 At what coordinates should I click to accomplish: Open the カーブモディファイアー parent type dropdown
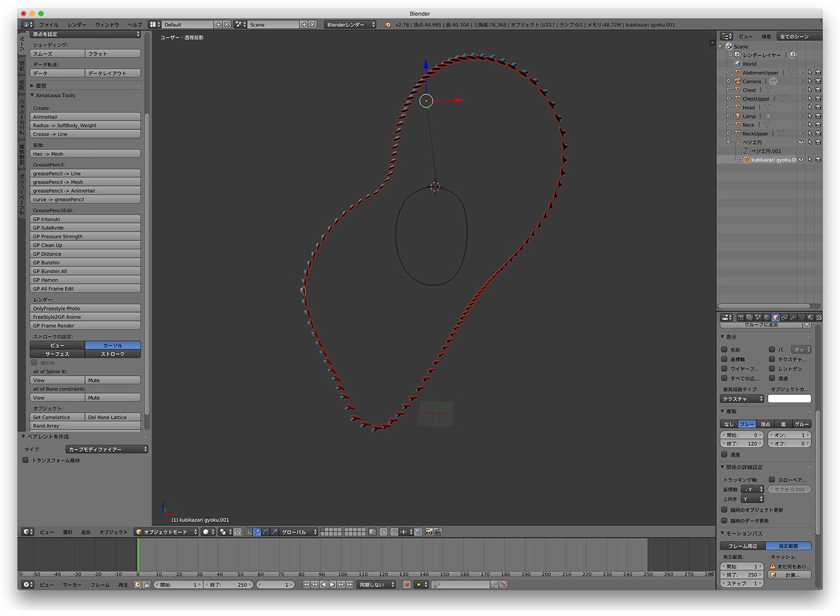pos(106,449)
